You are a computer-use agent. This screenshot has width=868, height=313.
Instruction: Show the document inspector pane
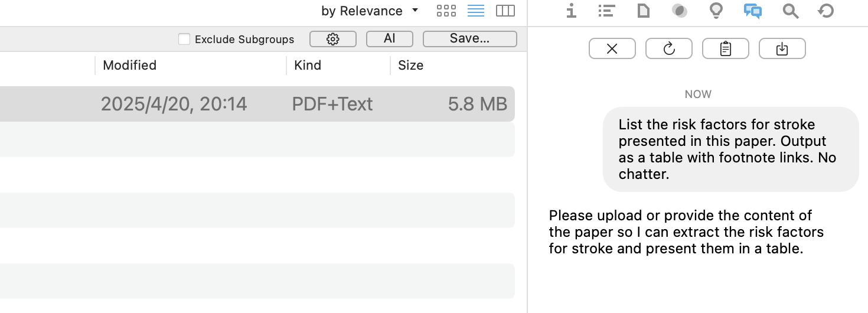tap(643, 11)
